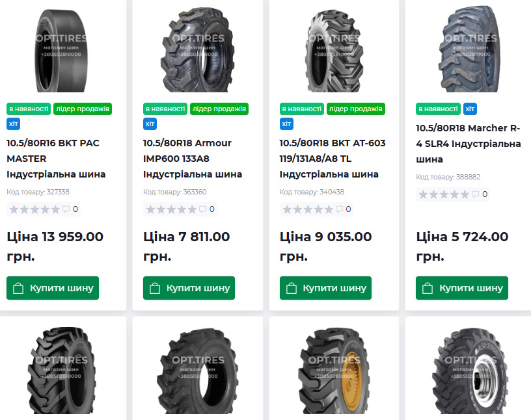
Task: Buy the BKT AT-603 tire
Action: tap(325, 288)
